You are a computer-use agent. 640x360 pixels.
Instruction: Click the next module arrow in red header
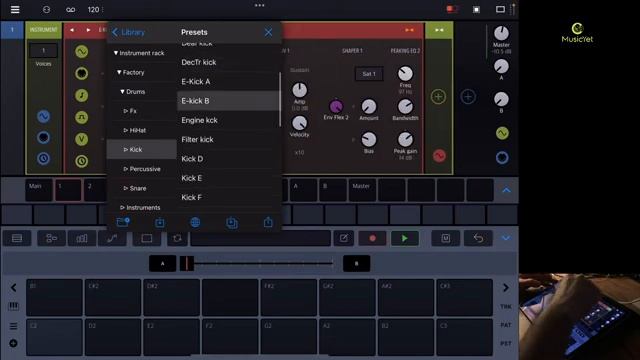[88, 30]
